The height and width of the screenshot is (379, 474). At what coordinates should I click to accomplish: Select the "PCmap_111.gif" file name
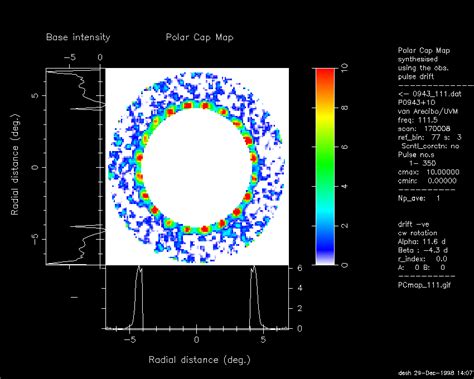click(424, 285)
